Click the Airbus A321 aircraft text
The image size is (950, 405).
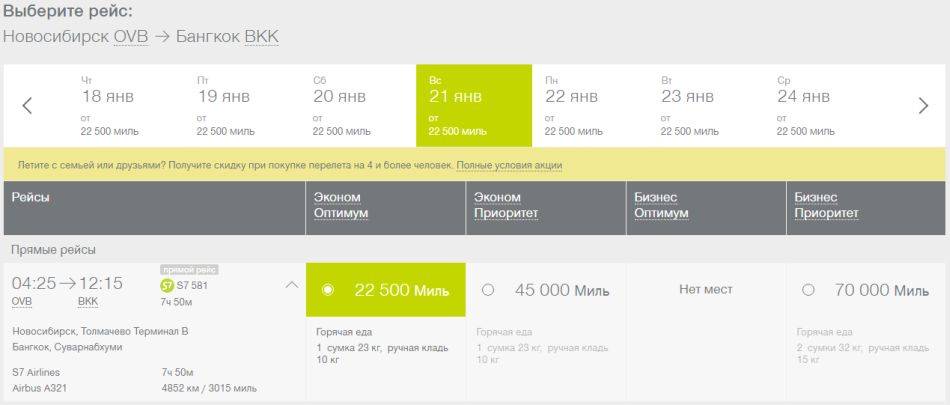39,388
